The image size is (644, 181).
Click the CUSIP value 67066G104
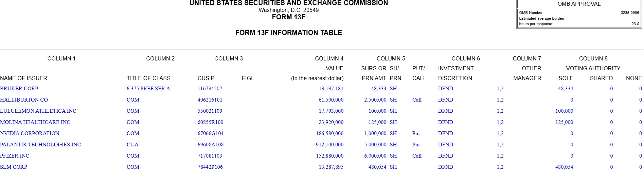tap(211, 133)
